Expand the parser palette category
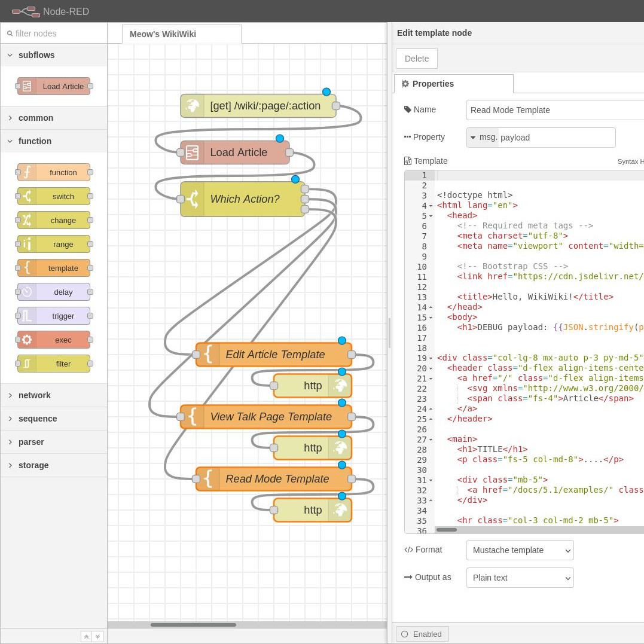The width and height of the screenshot is (644, 644). (x=54, y=442)
